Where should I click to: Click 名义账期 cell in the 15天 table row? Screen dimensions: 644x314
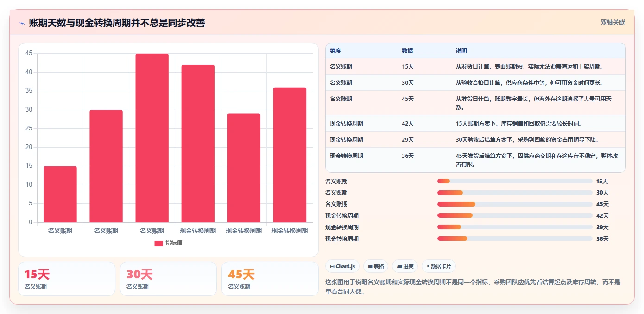341,67
